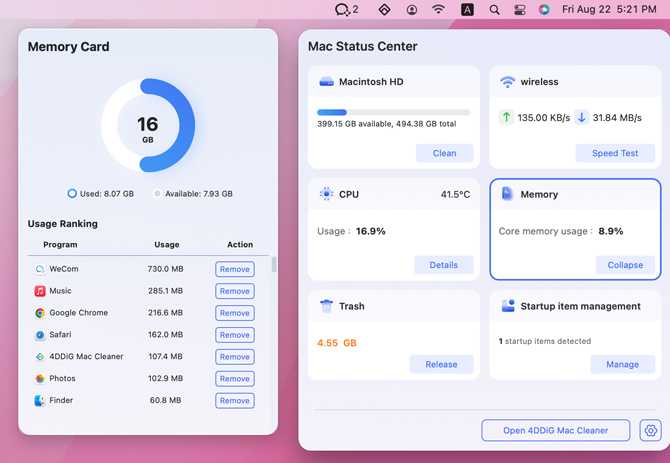The image size is (670, 463).
Task: Click the Startup item management icon
Action: 508,306
